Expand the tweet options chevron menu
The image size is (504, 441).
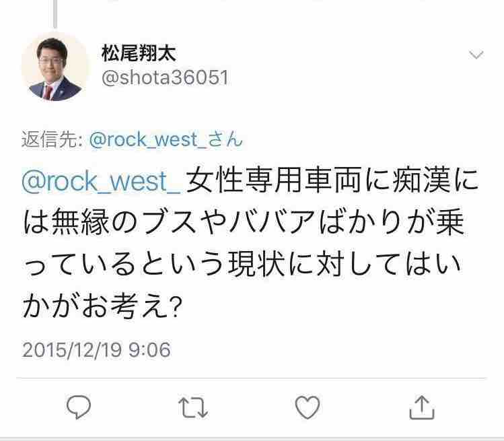[x=476, y=55]
